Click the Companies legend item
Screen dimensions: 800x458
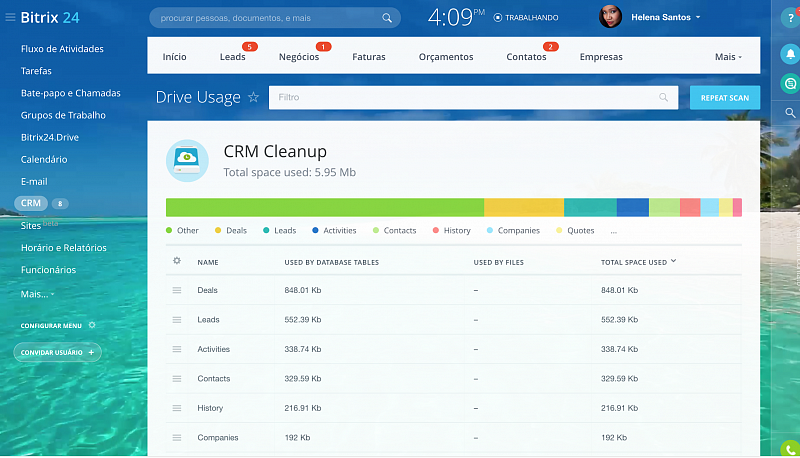tap(513, 231)
